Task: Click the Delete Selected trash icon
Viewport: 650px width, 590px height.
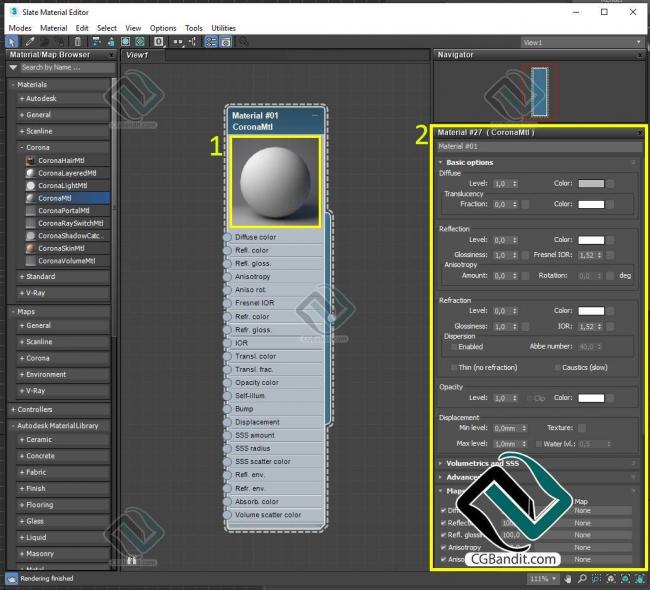Action: (x=78, y=41)
